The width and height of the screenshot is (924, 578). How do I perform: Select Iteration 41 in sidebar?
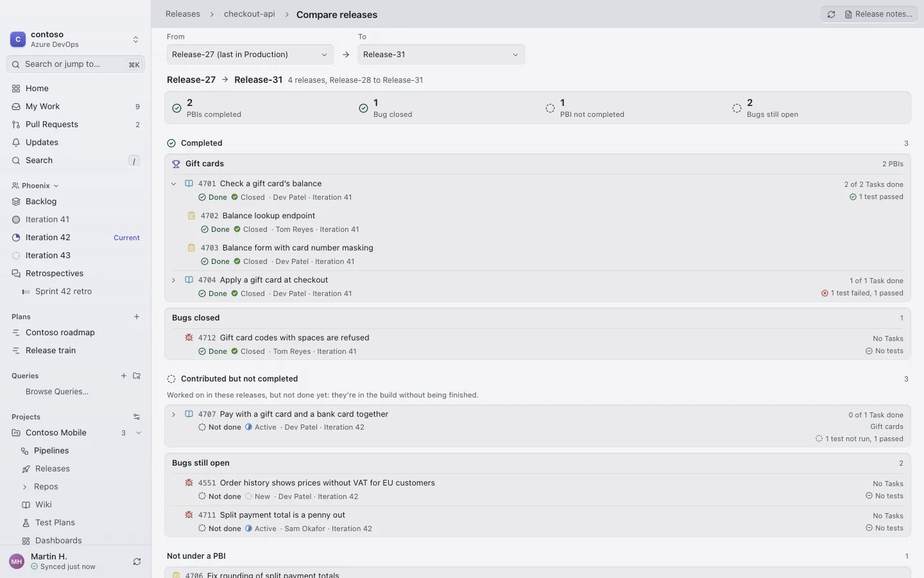coord(76,220)
